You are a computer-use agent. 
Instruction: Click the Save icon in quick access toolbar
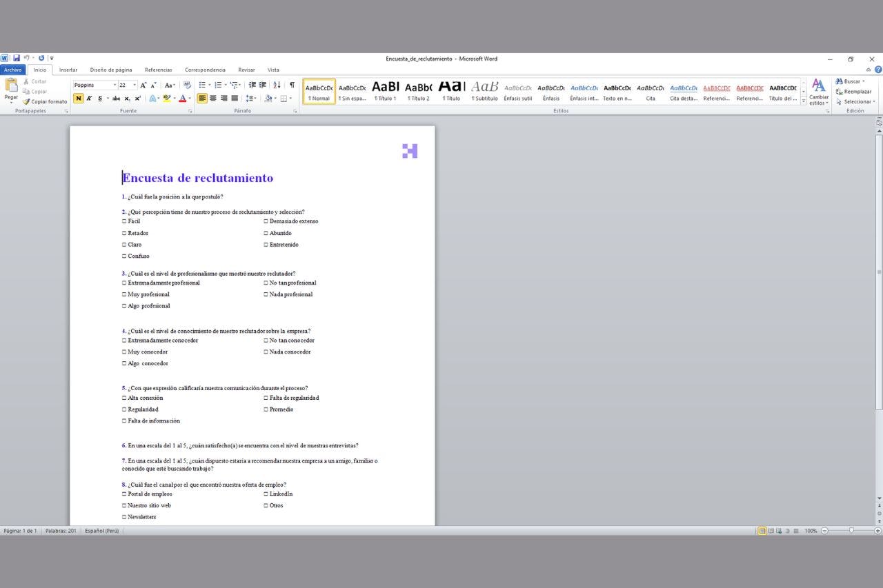[16, 59]
